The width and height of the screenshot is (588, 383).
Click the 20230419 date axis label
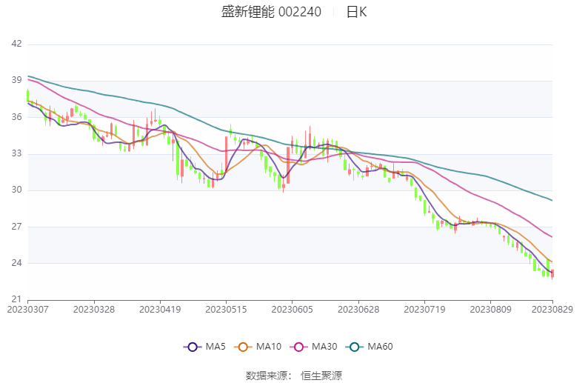(x=160, y=308)
